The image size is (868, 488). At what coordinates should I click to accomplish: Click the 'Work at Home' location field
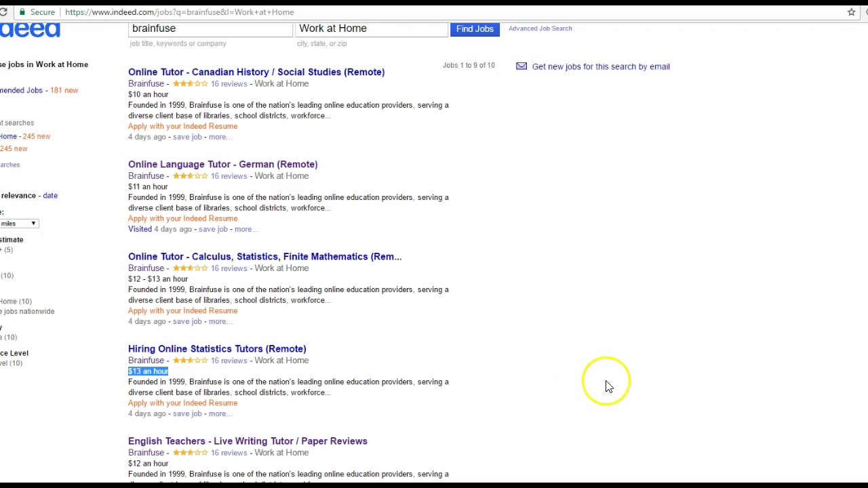pyautogui.click(x=372, y=28)
